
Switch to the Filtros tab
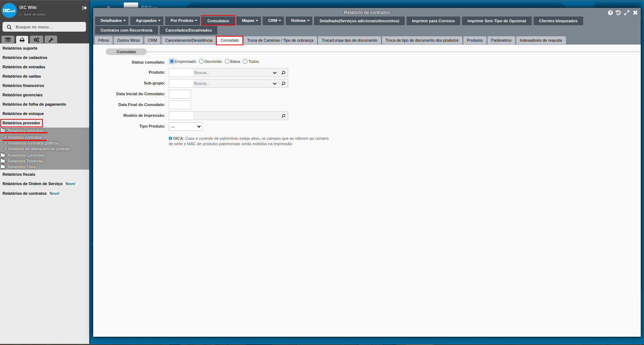104,40
